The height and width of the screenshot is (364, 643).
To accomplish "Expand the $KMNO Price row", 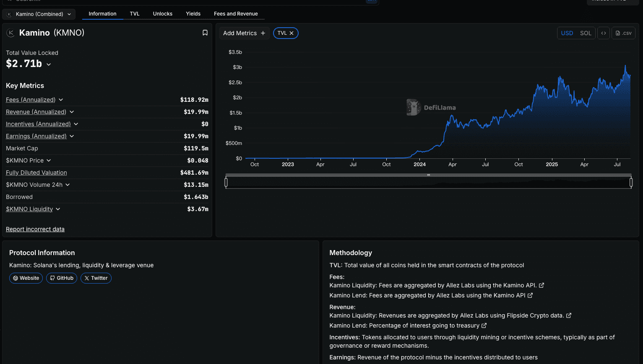I will (x=49, y=160).
